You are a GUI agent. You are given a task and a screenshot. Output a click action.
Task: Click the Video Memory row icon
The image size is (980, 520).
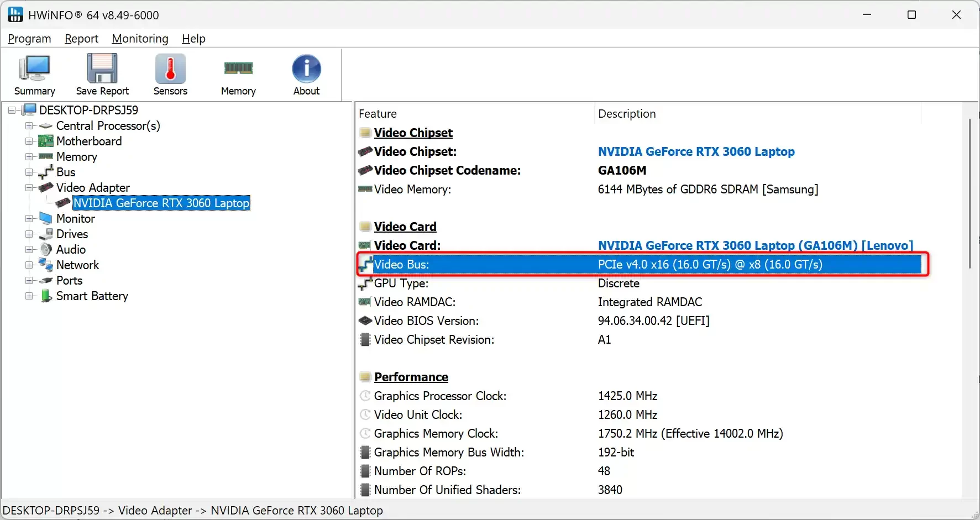point(365,189)
